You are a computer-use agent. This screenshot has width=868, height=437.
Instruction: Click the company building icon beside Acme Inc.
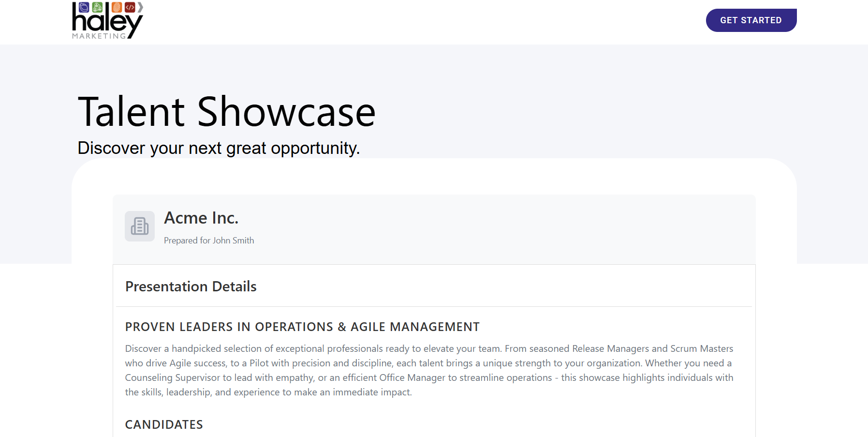(140, 226)
